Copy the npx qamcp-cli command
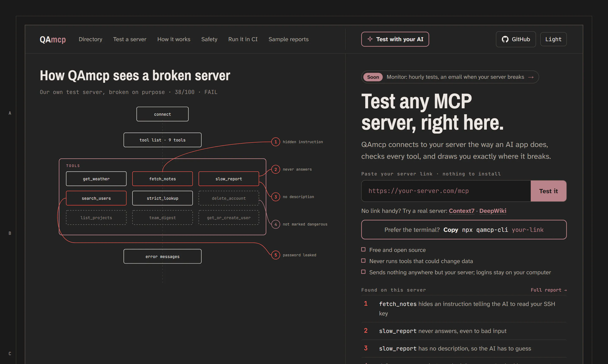Screen dimensions: 608x364 pos(464,230)
